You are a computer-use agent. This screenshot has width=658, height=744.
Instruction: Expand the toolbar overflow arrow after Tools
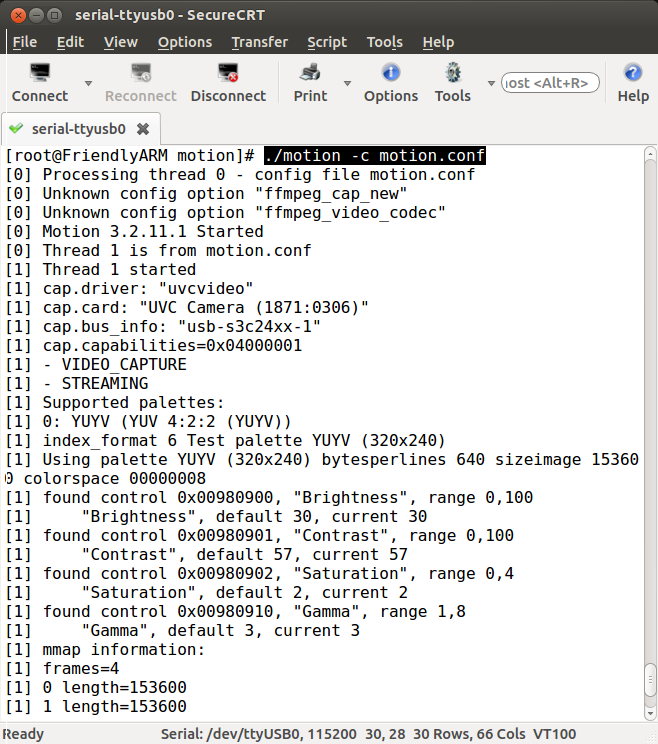click(491, 83)
